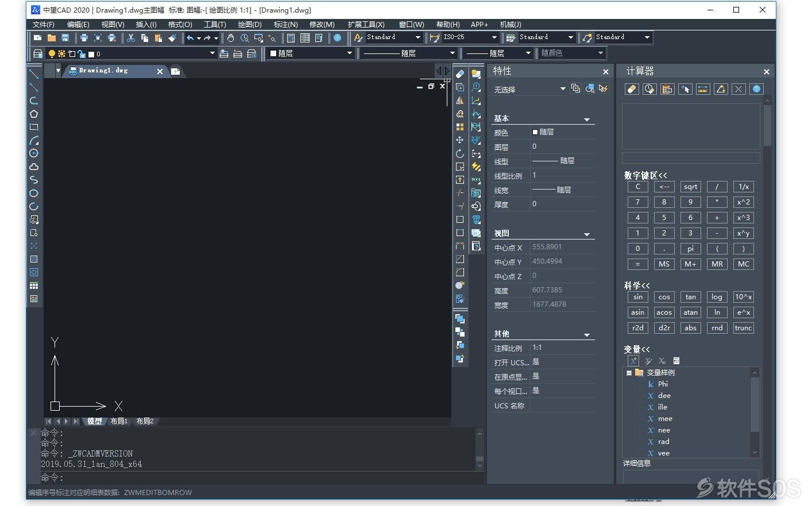The height and width of the screenshot is (506, 812).
Task: Open the 无选择 selection dropdown
Action: point(562,89)
